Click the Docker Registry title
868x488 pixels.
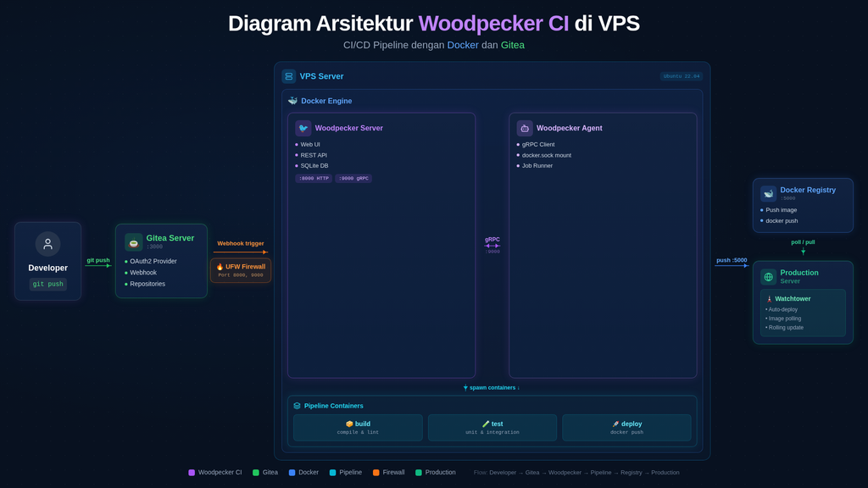pyautogui.click(x=808, y=190)
